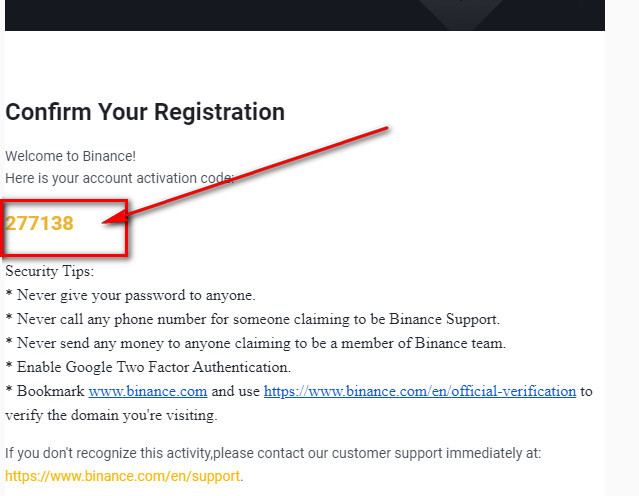Click the tail end of the red arrow
The height and width of the screenshot is (496, 639).
tap(385, 129)
